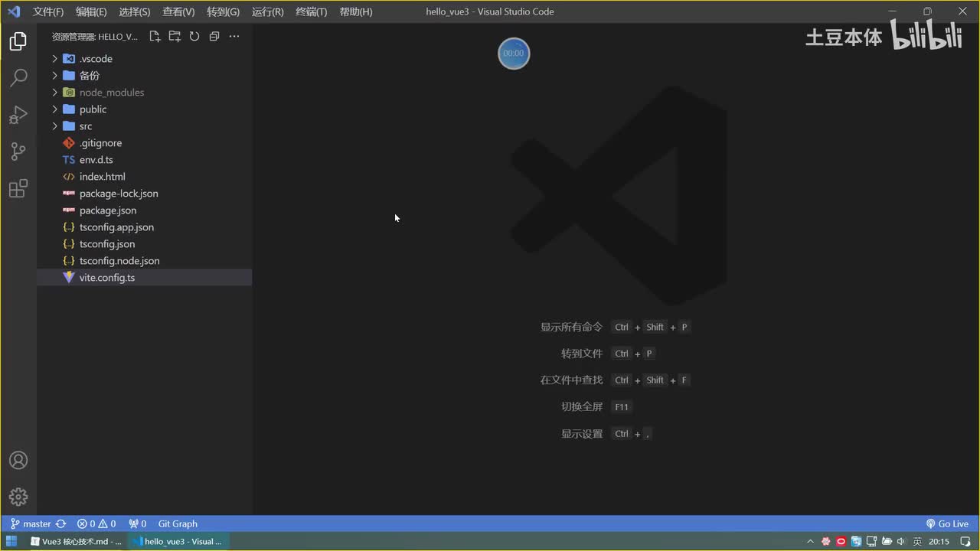
Task: Click the synchronize changes icon in status bar
Action: pyautogui.click(x=61, y=524)
